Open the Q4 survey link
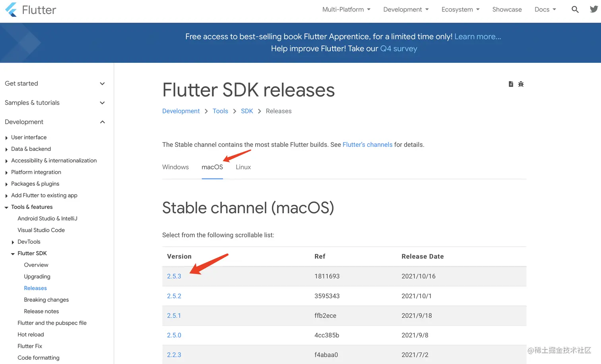Viewport: 601px width, 364px height. pos(399,48)
